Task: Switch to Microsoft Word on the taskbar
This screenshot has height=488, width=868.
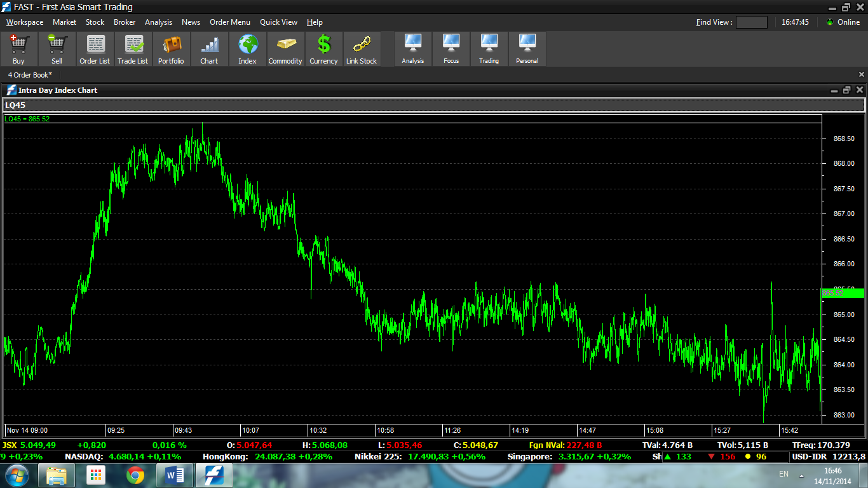Action: tap(174, 475)
